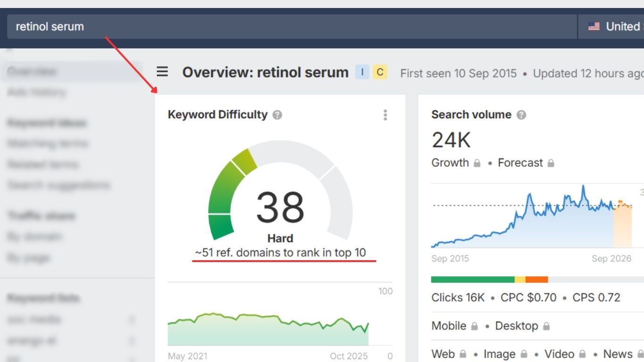Click the "~51 ref. domains" text link
Image resolution: width=644 pixels, height=362 pixels.
tap(281, 253)
